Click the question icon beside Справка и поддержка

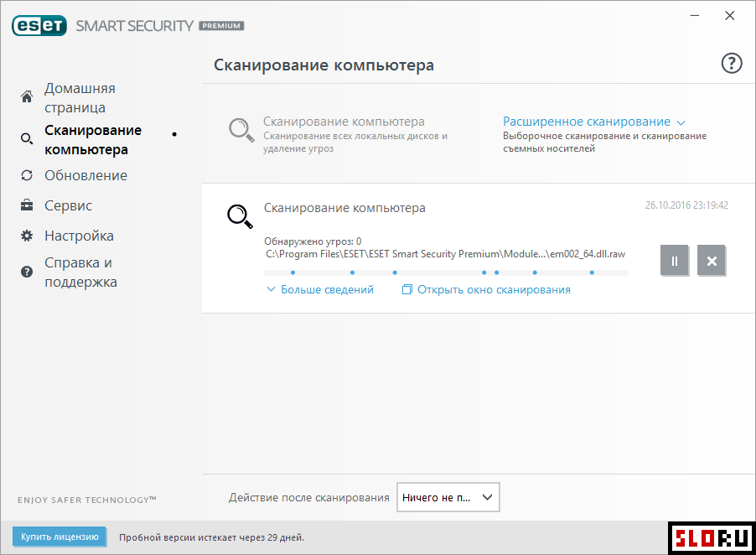(27, 272)
